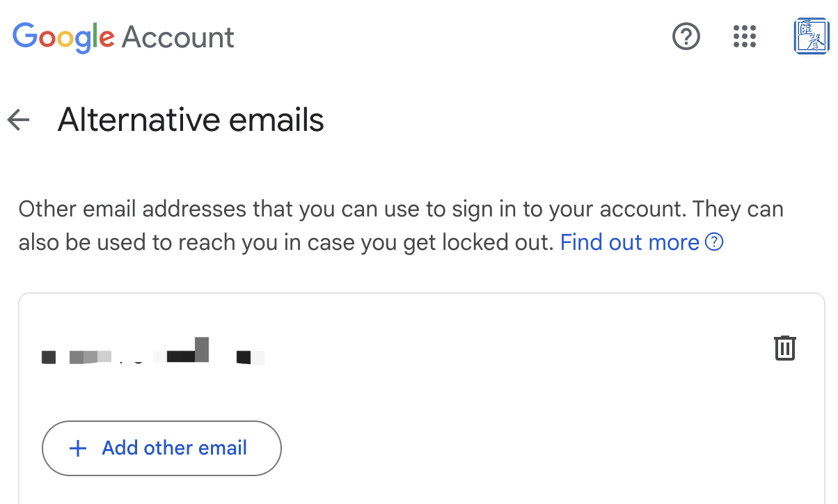Viewport: 838px width, 504px height.
Task: Go back using the left arrow
Action: (x=19, y=120)
